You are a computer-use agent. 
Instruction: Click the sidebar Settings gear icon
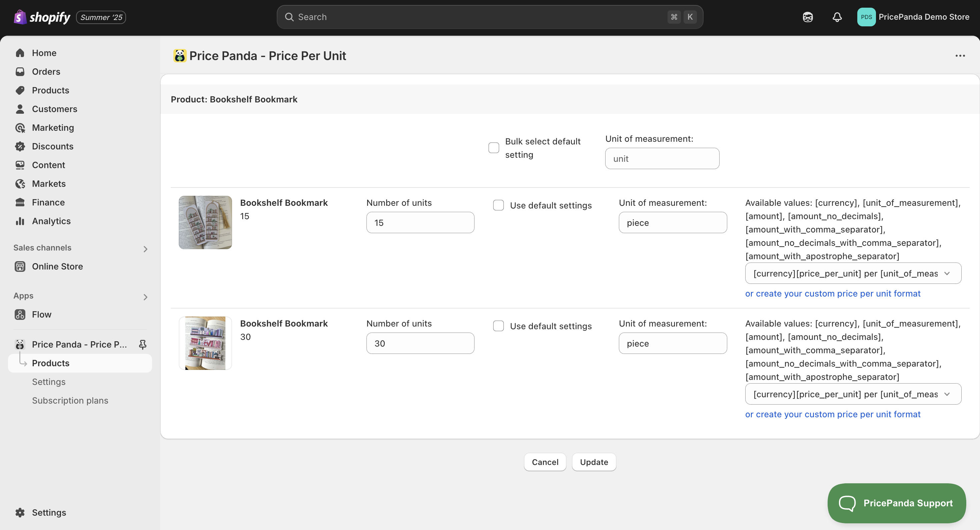pos(20,512)
